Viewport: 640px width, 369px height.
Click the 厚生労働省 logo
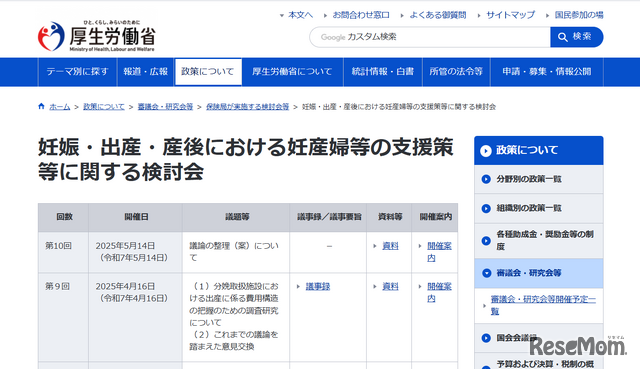pos(97,36)
